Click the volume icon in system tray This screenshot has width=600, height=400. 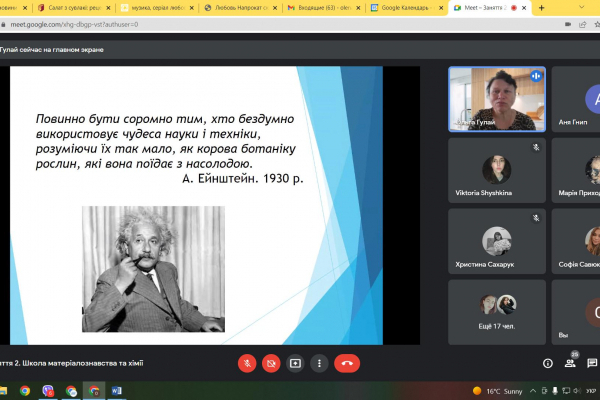click(577, 391)
